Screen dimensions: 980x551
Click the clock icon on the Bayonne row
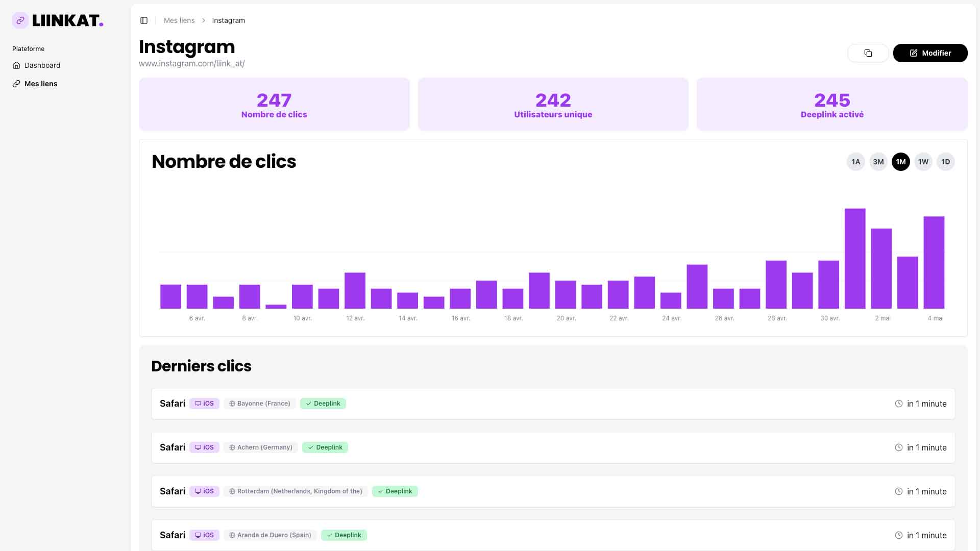pos(898,404)
